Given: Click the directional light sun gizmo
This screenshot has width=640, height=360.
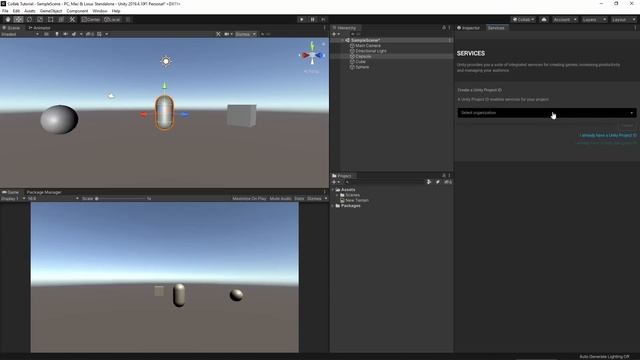Looking at the screenshot, I should 166,61.
